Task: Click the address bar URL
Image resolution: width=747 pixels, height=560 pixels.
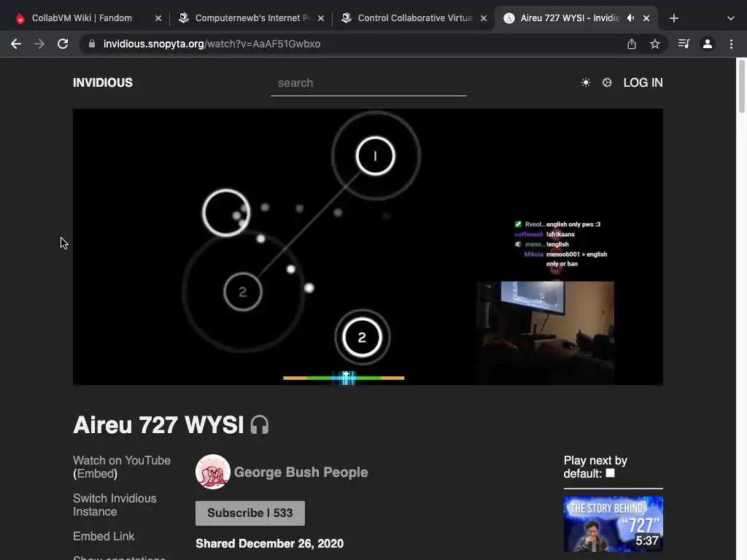Action: click(x=212, y=44)
